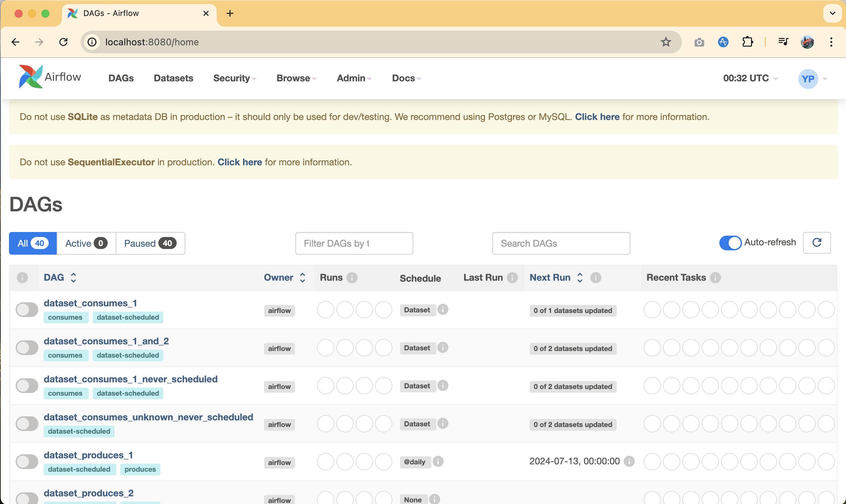846x504 pixels.
Task: Open the browser extensions puzzle icon
Action: tap(747, 42)
